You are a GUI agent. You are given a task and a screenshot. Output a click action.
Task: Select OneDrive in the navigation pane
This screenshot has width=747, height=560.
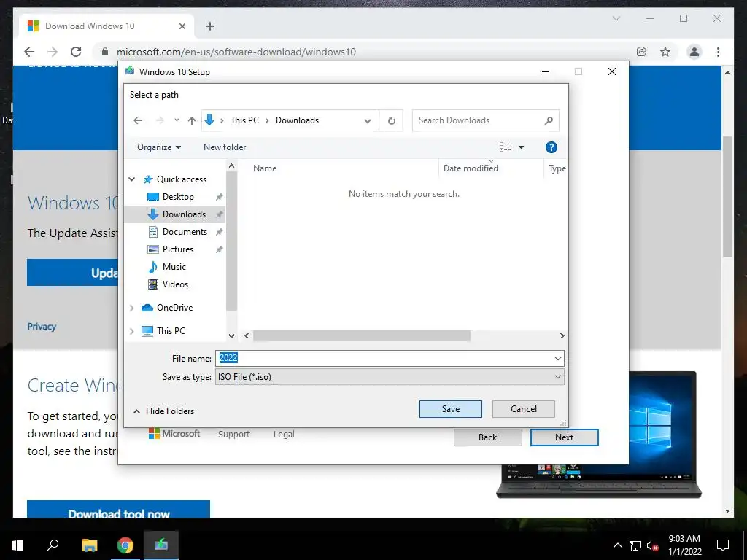pyautogui.click(x=174, y=308)
